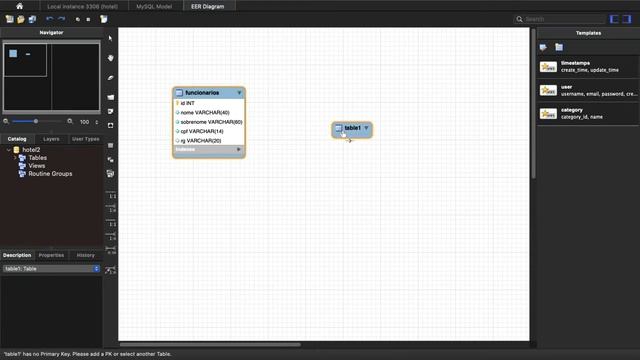Click the funcionarios table title
Image resolution: width=640 pixels, height=360 pixels.
[x=202, y=93]
